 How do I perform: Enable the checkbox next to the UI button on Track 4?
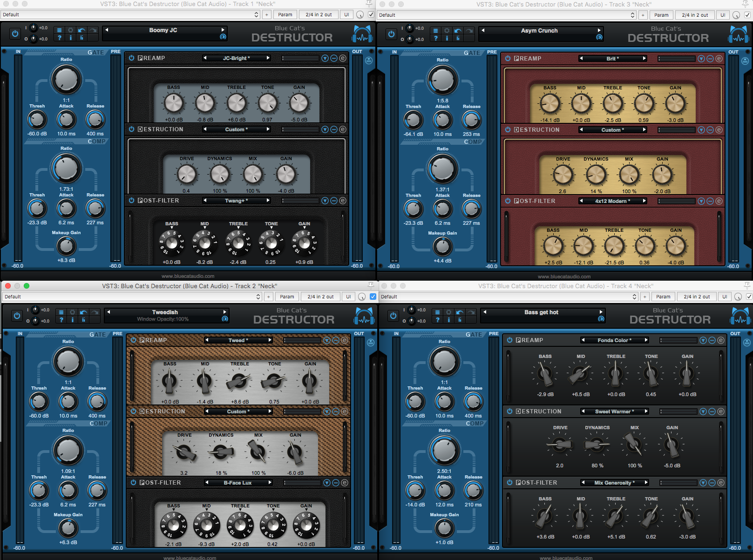coord(749,297)
